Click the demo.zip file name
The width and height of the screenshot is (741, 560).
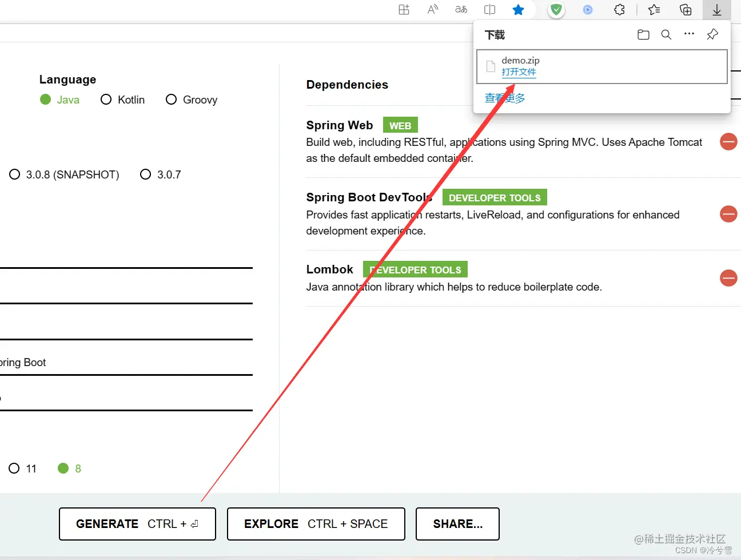click(520, 60)
